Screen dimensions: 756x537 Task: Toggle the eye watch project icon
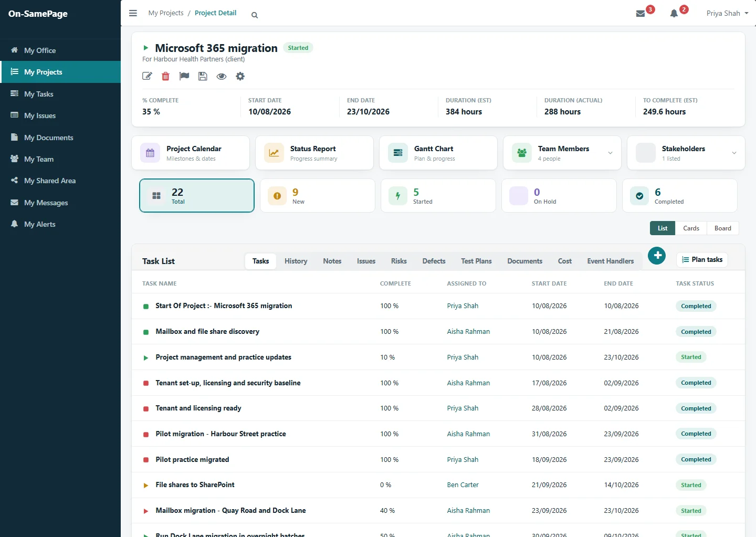222,76
